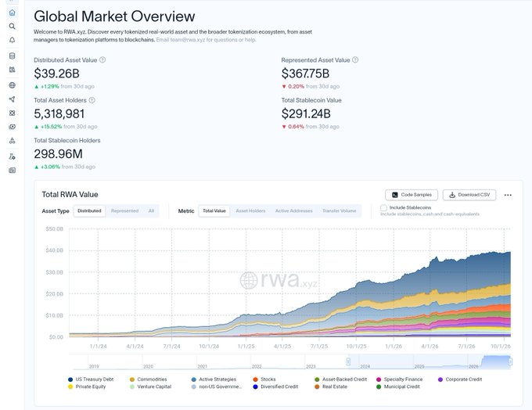The height and width of the screenshot is (410, 532).
Task: Open the three-dot chart options menu
Action: click(508, 195)
